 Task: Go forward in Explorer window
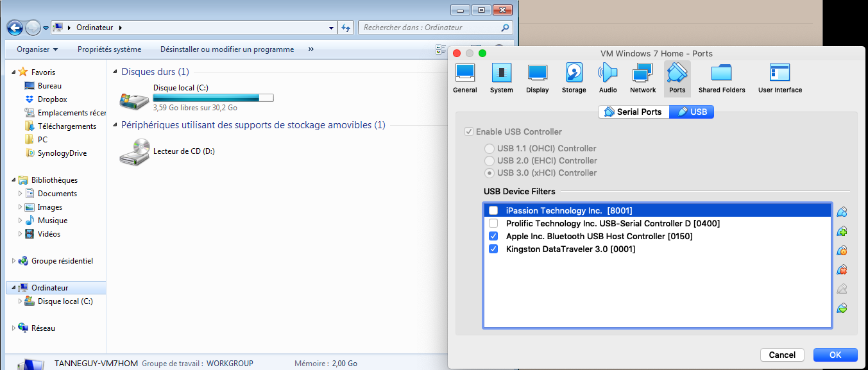[33, 28]
